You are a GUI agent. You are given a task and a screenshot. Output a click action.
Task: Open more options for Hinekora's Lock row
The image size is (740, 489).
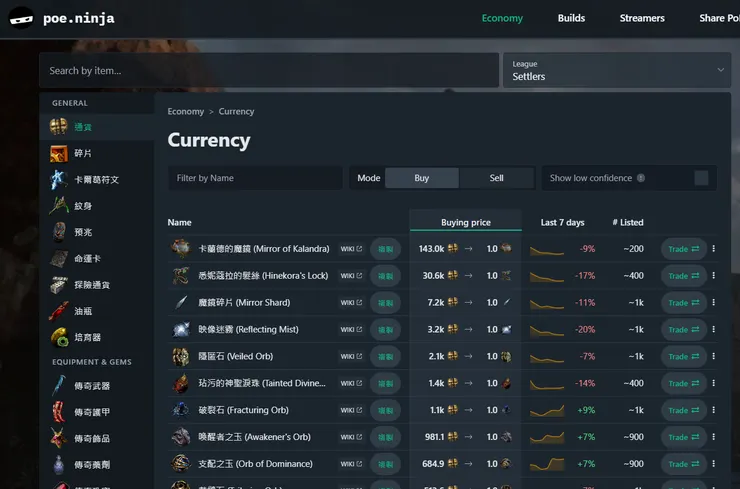click(714, 275)
